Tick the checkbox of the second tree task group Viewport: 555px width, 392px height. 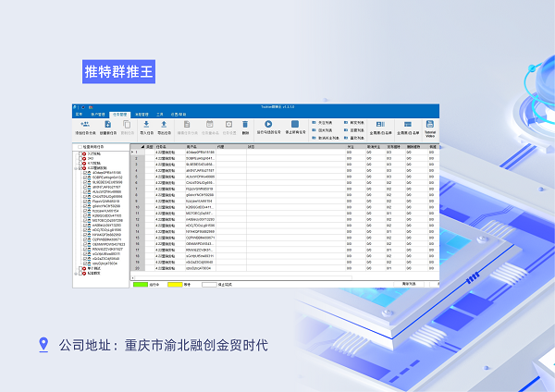80,158
